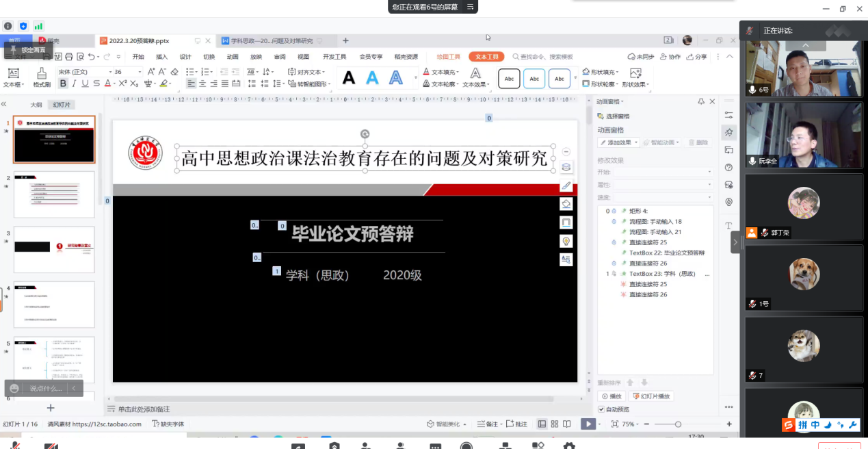The width and height of the screenshot is (868, 449).
Task: Apply left text alignment
Action: (192, 84)
